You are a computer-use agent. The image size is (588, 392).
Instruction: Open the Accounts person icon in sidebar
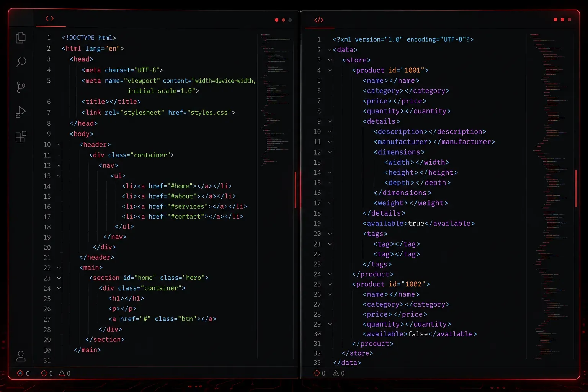(x=21, y=356)
